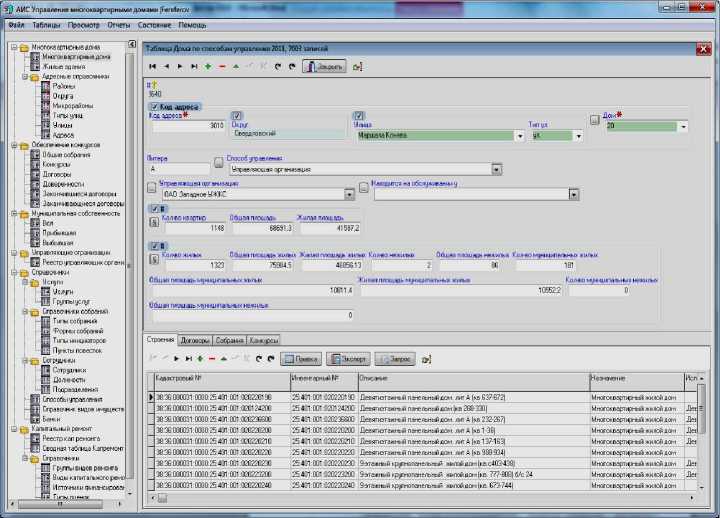This screenshot has width=720, height=518.
Task: Toggle the Код адреса checkbox
Action: click(153, 106)
